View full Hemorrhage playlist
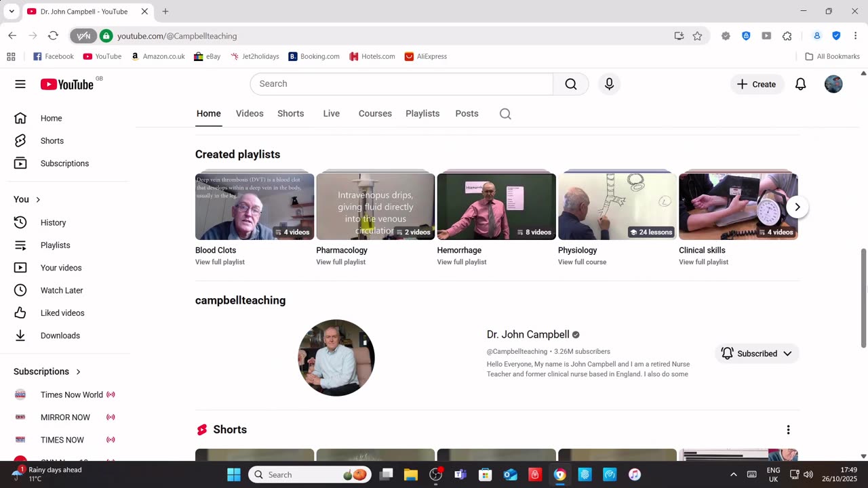Screen dimensions: 868x488 462,262
